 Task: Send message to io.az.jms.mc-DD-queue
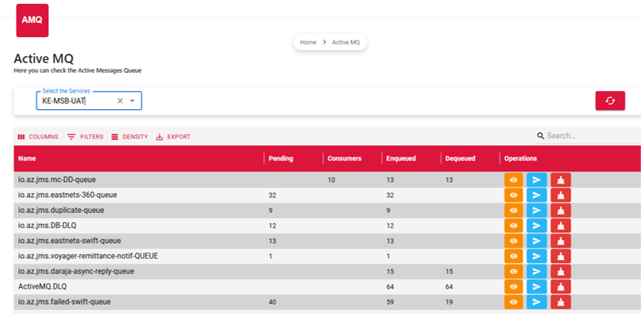536,180
